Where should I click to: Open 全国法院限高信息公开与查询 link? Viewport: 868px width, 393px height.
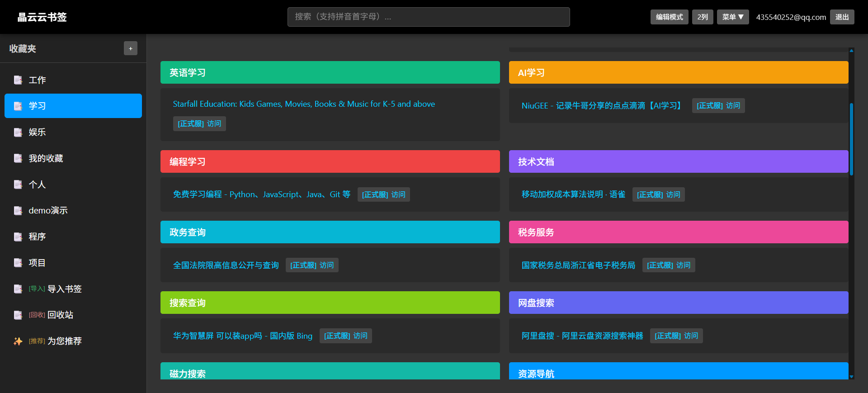226,265
